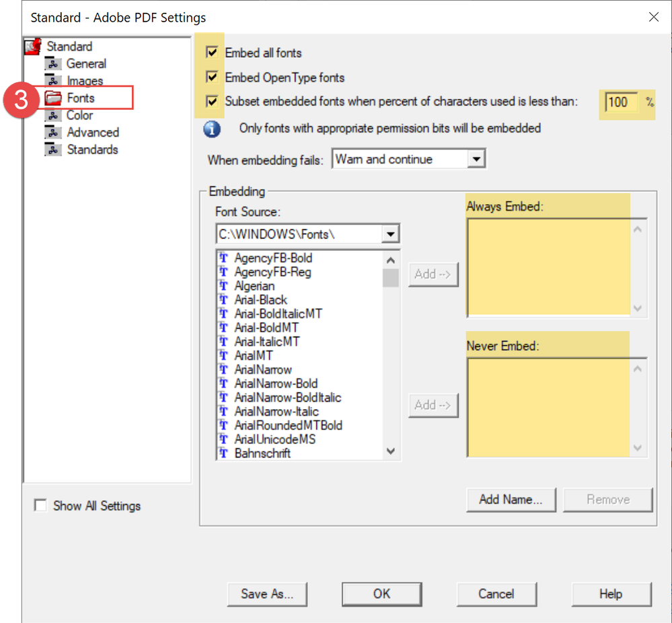Click the Save As... button

(267, 594)
